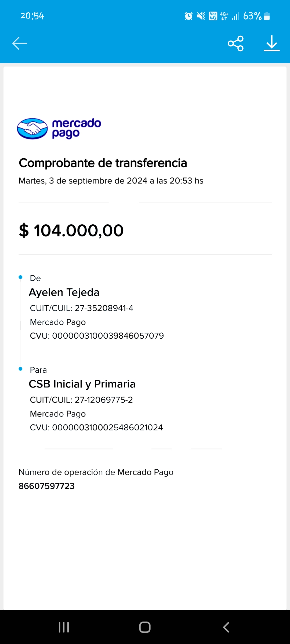290x644 pixels.
Task: Tap the sender name Ayelen Tejeda
Action: 64,292
